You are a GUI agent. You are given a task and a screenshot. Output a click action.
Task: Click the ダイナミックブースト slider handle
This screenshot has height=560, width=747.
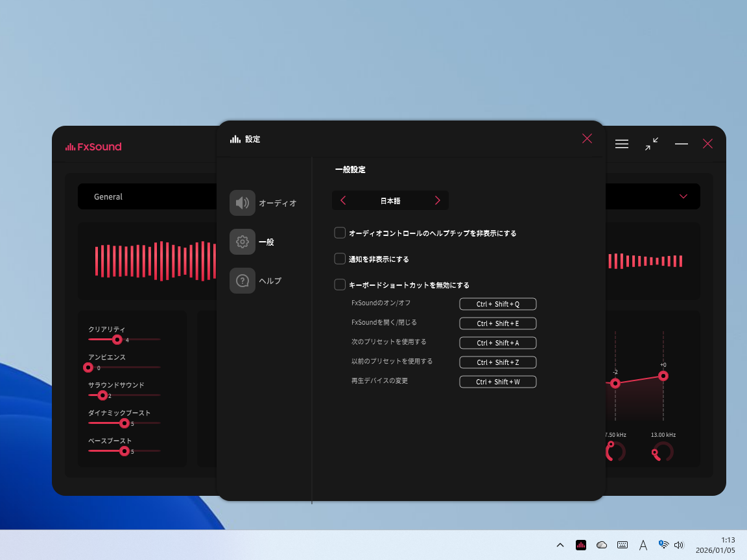click(124, 423)
